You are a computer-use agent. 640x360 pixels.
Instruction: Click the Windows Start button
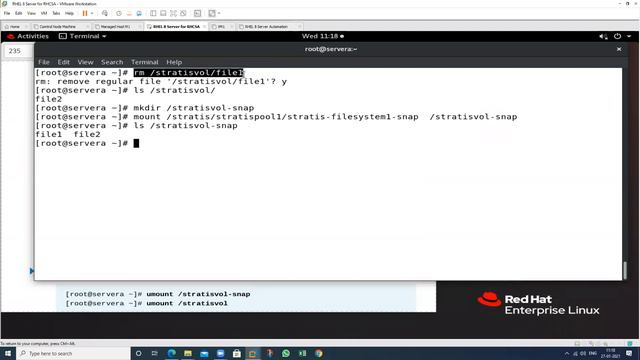tap(8, 353)
